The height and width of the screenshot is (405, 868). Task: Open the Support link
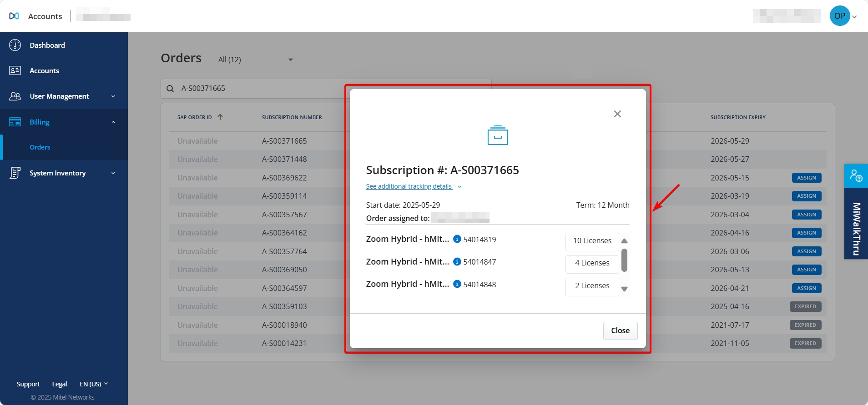click(x=28, y=384)
